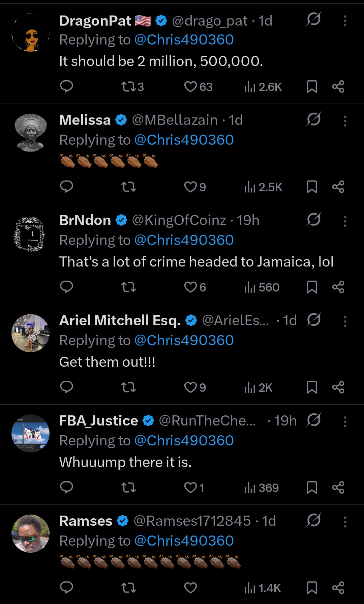364x604 pixels.
Task: Bookmark BrNdon's Jamaica reply
Action: pos(312,287)
